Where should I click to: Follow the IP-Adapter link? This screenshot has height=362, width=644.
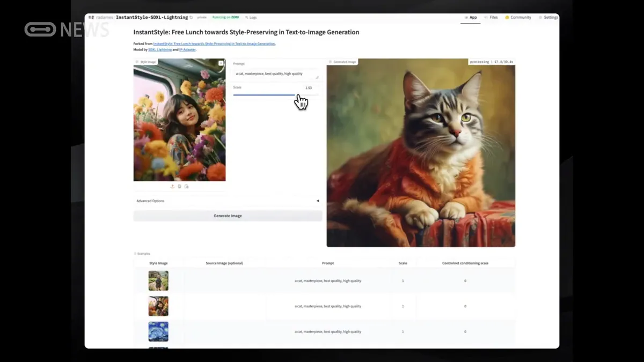(187, 49)
